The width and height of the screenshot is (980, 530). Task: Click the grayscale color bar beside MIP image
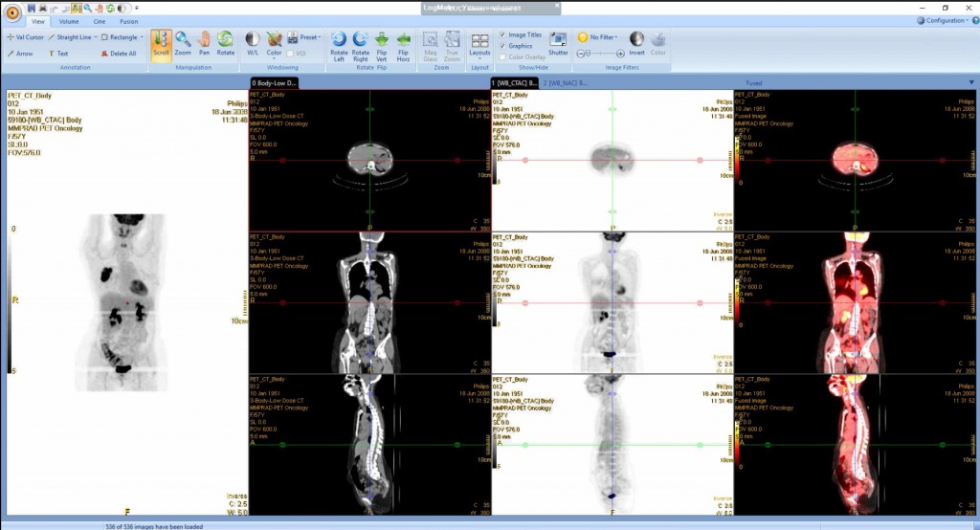[11, 302]
